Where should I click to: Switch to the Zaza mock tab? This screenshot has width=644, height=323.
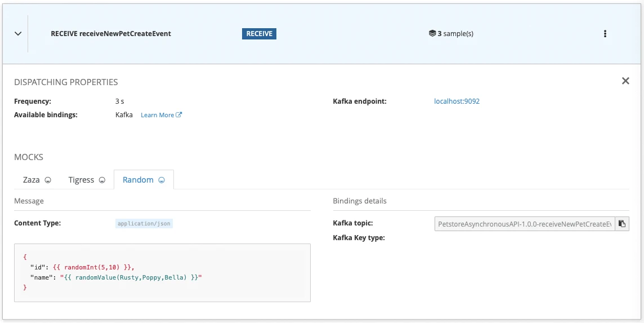[x=32, y=180]
